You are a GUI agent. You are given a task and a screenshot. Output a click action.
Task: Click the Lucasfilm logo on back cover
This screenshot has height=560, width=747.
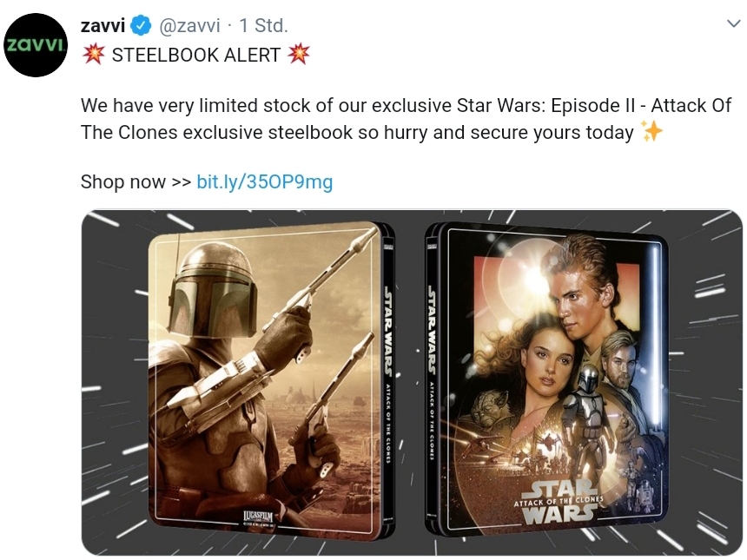pos(258,517)
